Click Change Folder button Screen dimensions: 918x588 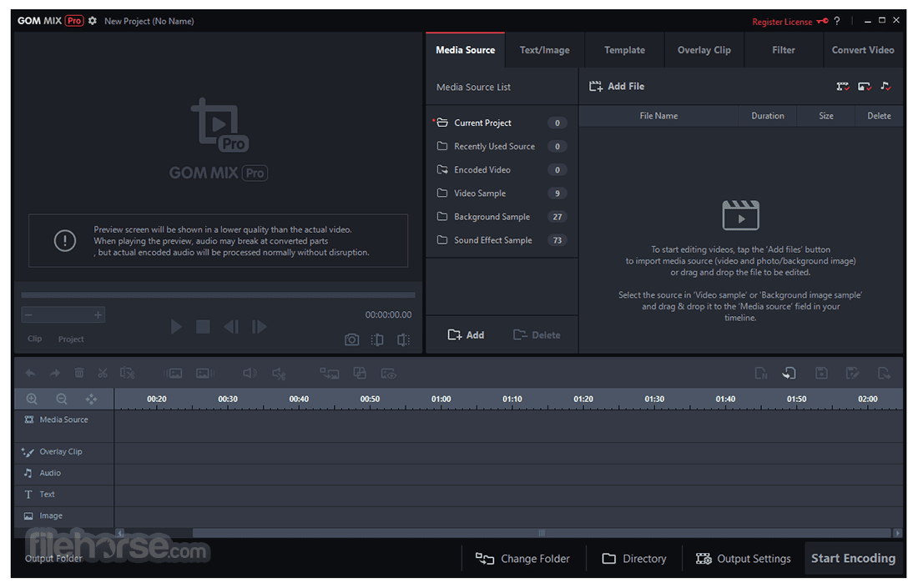pos(522,559)
